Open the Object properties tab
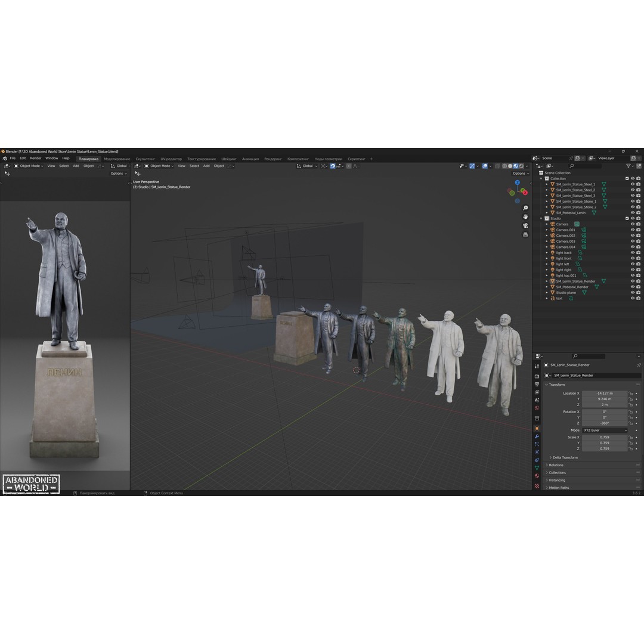This screenshot has height=644, width=644. pos(537,428)
